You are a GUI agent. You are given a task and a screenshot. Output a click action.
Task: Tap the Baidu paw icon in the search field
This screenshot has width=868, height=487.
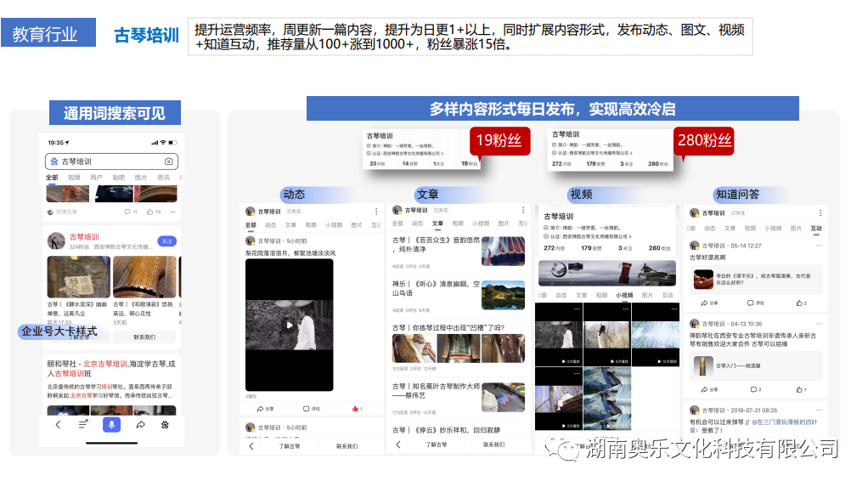54,161
